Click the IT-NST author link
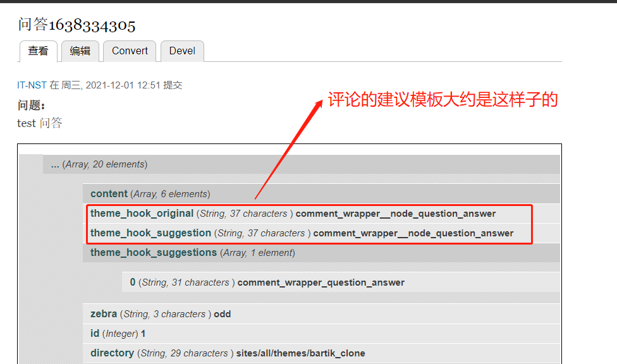 coord(32,85)
